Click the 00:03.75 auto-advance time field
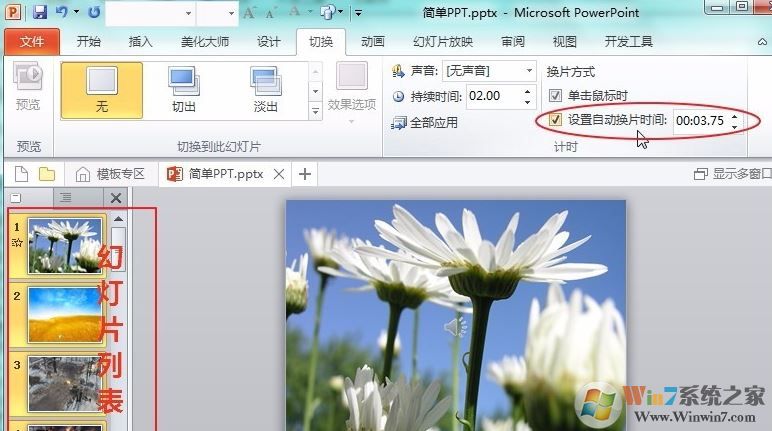This screenshot has width=772, height=431. [700, 121]
